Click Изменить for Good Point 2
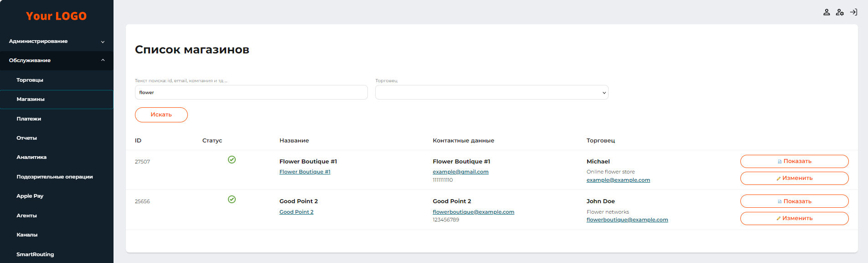This screenshot has width=868, height=263. pyautogui.click(x=794, y=218)
